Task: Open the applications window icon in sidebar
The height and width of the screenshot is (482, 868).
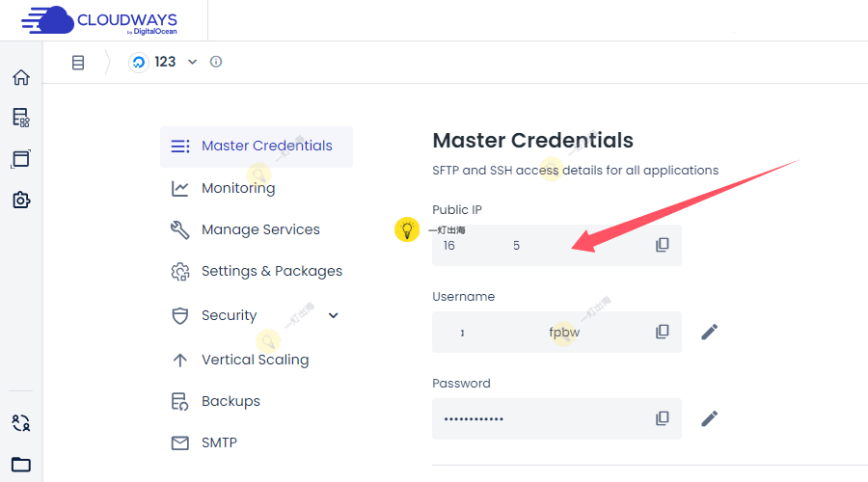Action: 20,158
